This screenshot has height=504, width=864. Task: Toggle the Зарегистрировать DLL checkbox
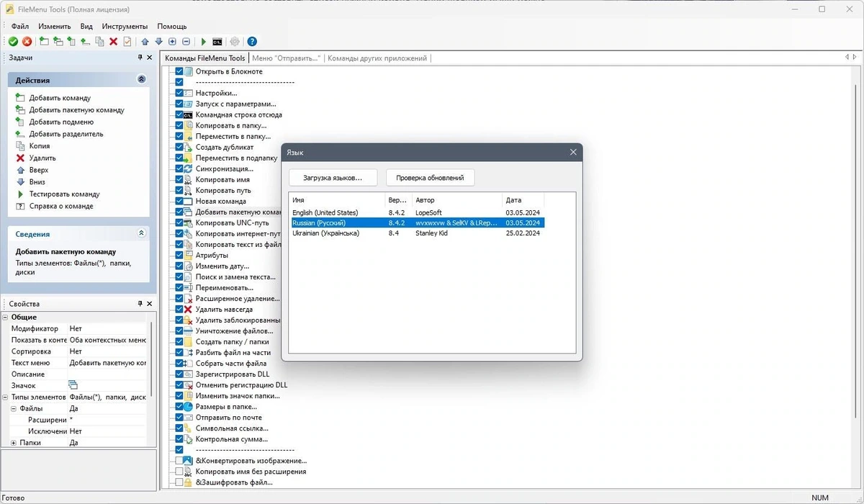[179, 374]
